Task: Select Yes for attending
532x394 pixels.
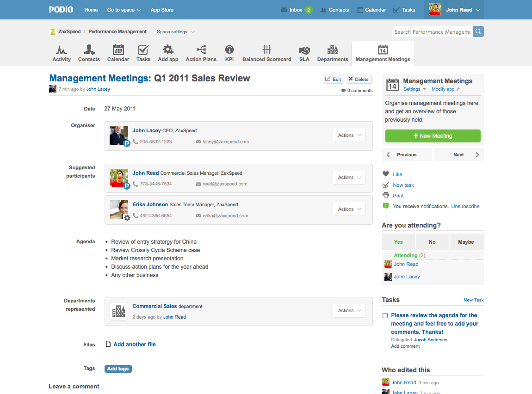Action: click(x=398, y=242)
